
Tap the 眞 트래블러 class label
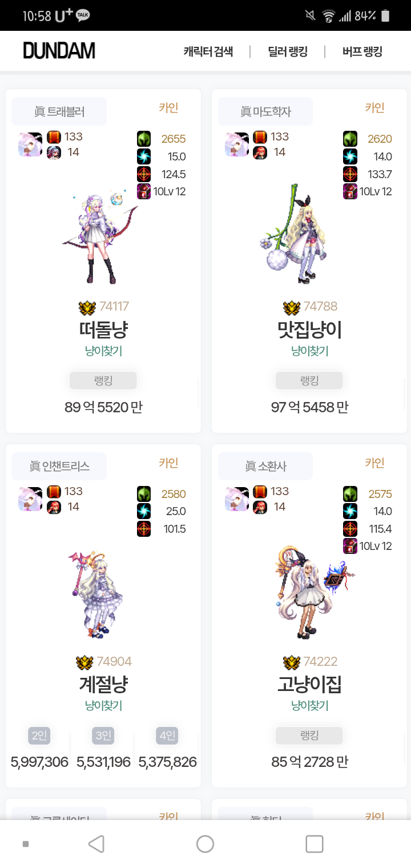click(59, 111)
